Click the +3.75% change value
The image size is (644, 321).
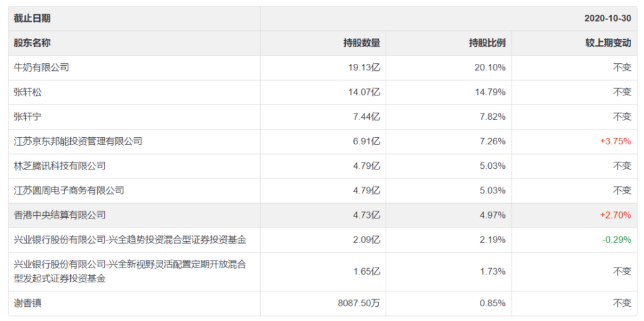pos(615,141)
